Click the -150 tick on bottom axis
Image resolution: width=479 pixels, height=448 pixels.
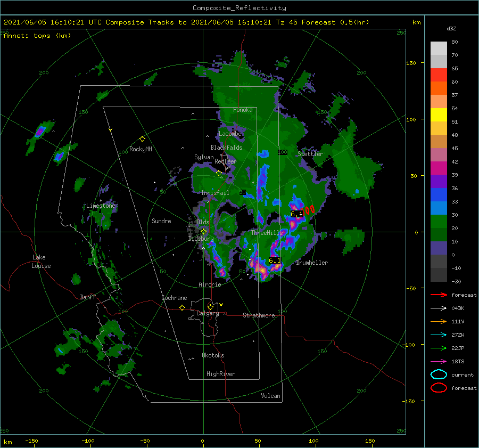coord(31,441)
